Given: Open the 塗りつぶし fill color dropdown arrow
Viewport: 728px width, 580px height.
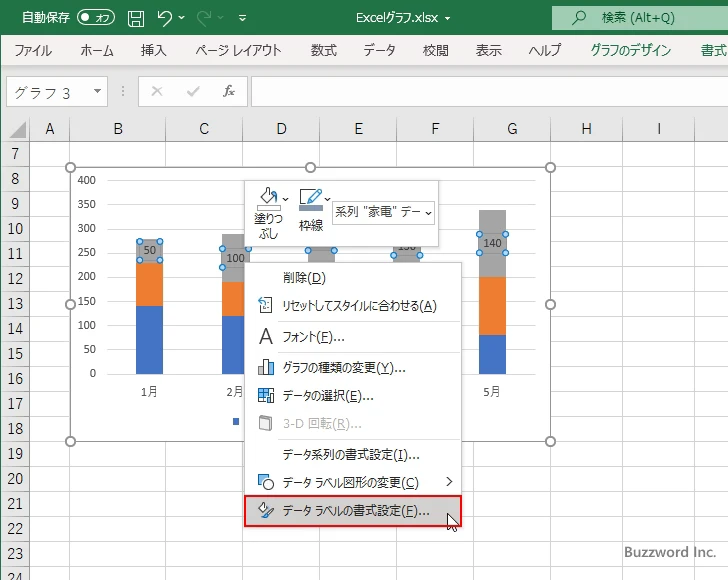Looking at the screenshot, I should coord(286,199).
